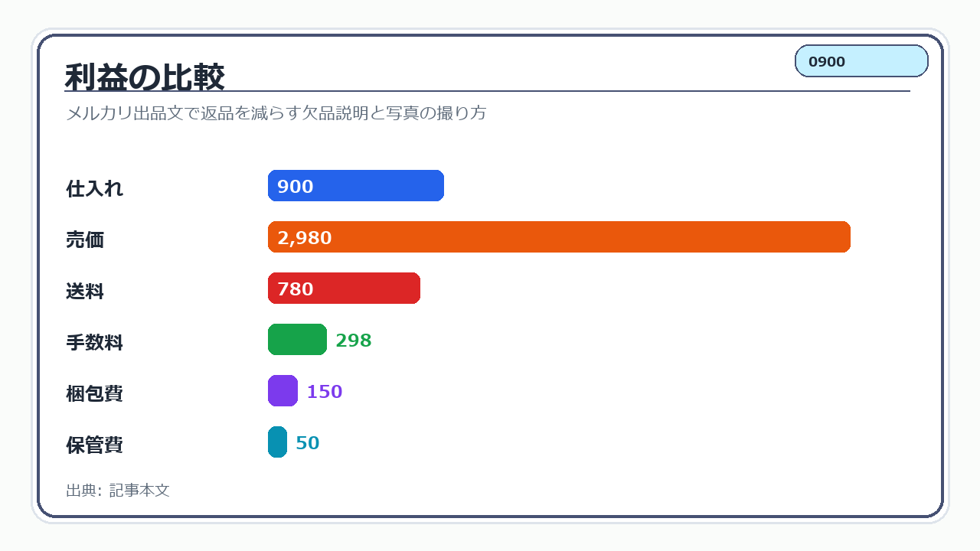The height and width of the screenshot is (551, 980).
Task: Select the blue 仕入れ bar
Action: click(x=356, y=186)
